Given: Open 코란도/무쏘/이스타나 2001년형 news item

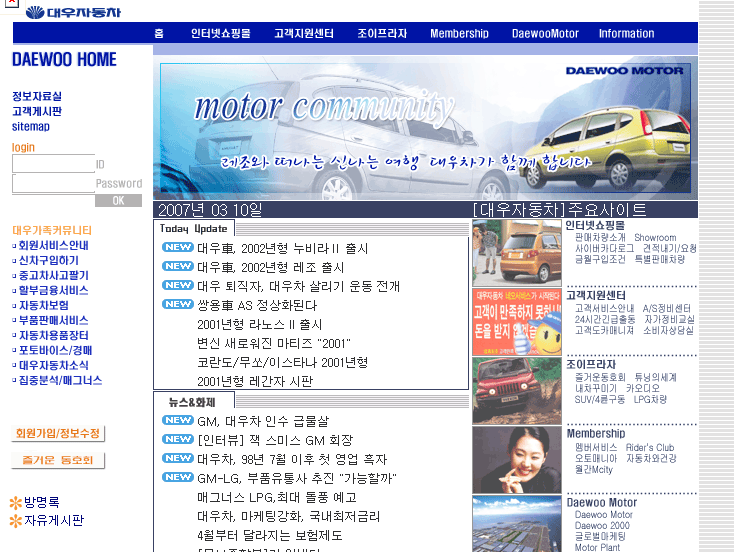Looking at the screenshot, I should (x=282, y=362).
